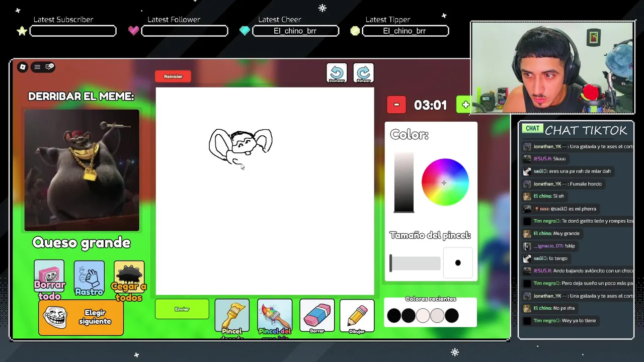The image size is (644, 362).
Task: Click the message 'El chino: No pe rha'
Action: coord(554,308)
